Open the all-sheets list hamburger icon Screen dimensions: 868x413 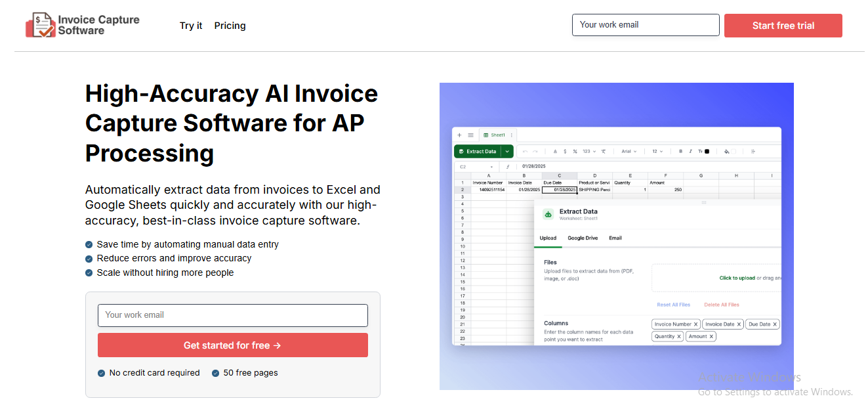(470, 135)
